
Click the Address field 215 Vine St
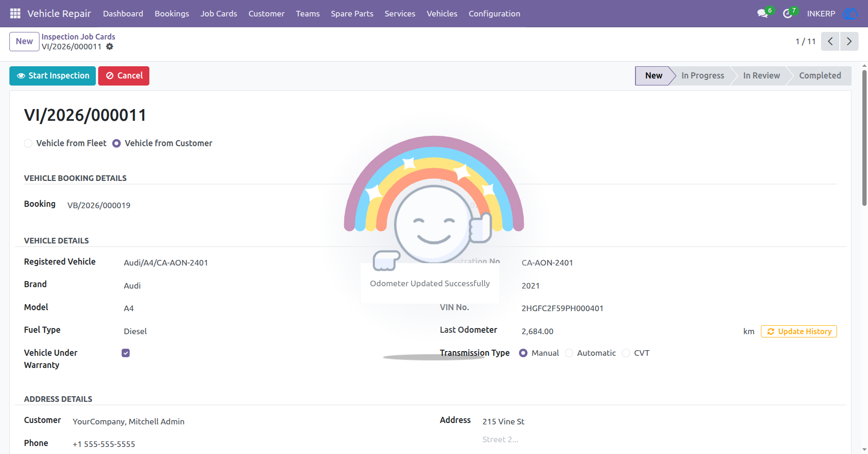pyautogui.click(x=504, y=422)
